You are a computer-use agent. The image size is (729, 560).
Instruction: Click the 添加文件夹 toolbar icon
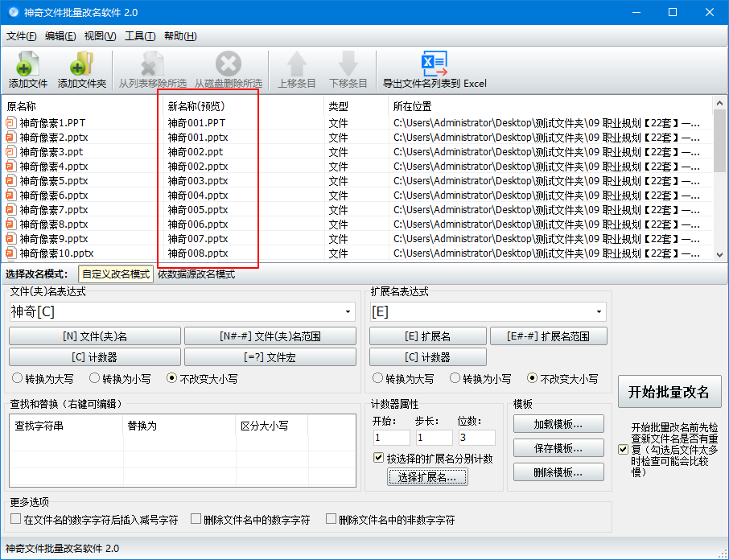[82, 64]
